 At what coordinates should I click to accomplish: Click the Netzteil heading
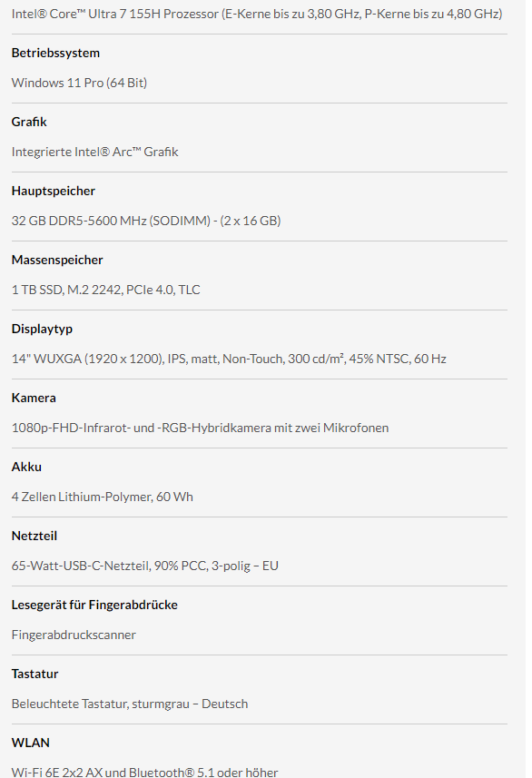pyautogui.click(x=34, y=536)
